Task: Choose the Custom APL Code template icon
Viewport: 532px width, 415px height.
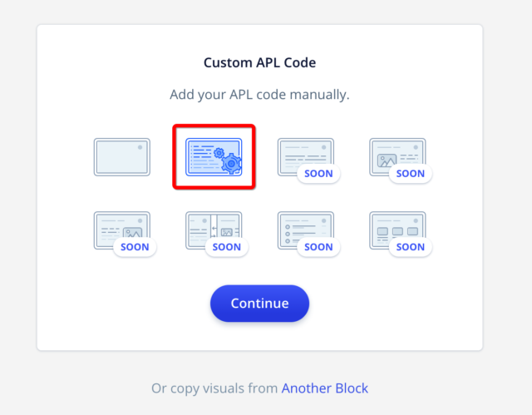Action: (214, 157)
